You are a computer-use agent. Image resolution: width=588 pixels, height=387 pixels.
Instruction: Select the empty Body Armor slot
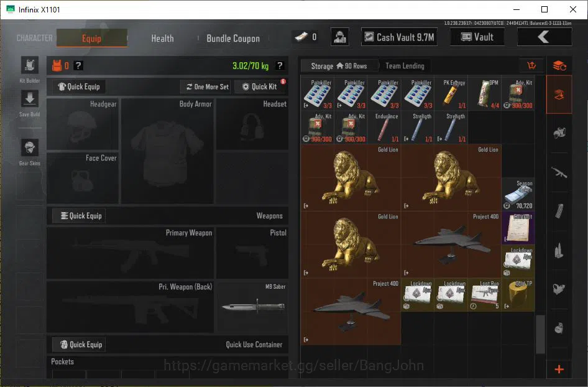[167, 151]
